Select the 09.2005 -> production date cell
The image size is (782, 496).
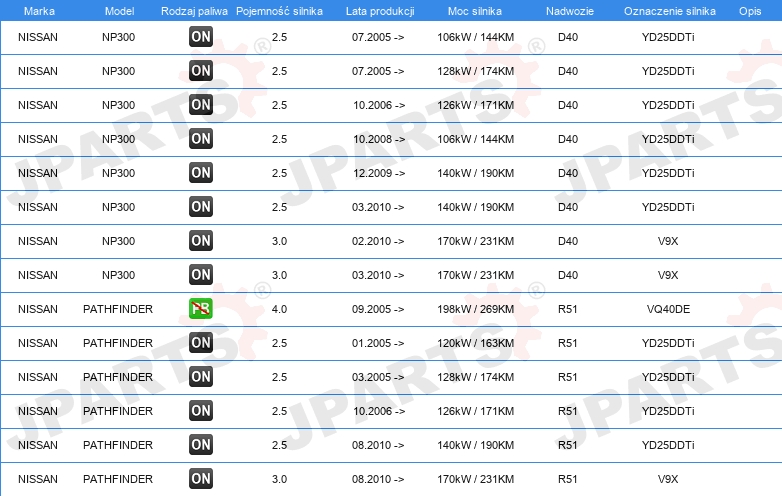click(x=378, y=309)
